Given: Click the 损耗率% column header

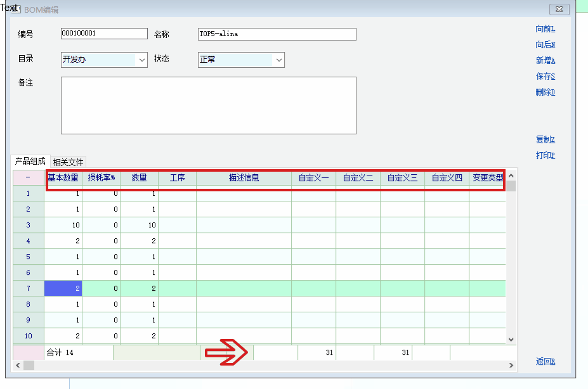Looking at the screenshot, I should coord(101,178).
